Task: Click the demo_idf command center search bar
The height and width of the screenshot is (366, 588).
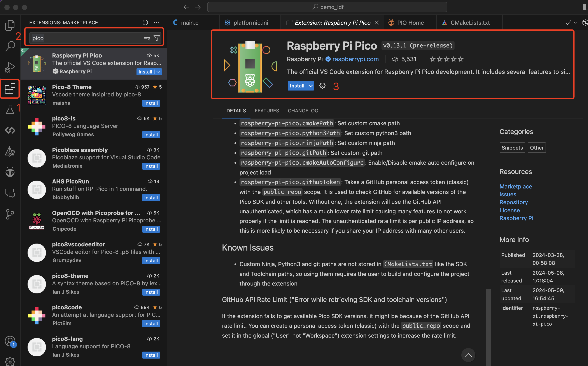Action: [x=327, y=7]
